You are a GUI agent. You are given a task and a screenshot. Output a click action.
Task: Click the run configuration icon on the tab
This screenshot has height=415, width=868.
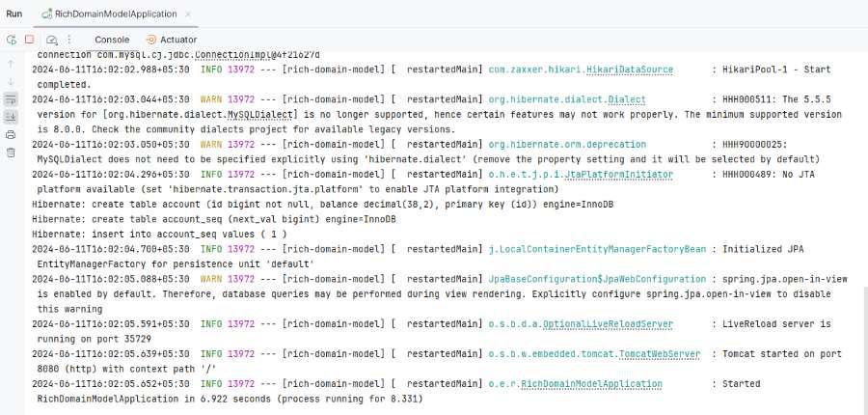tap(47, 14)
